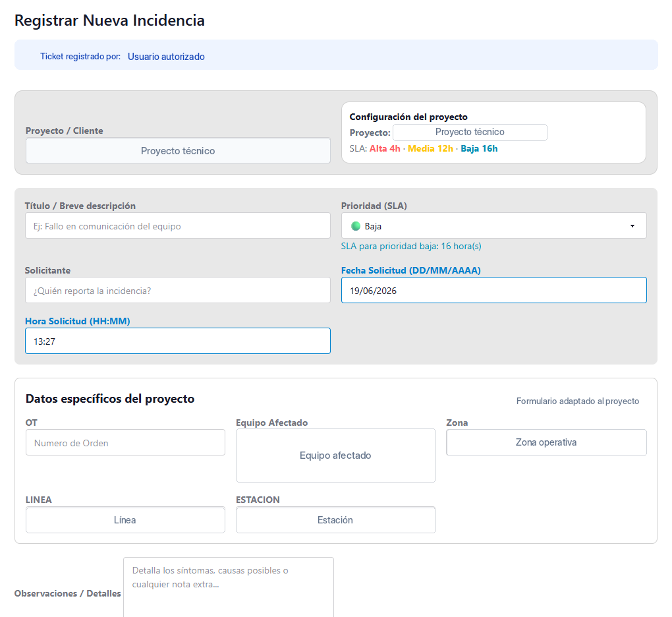
Task: Open the Zona operativa dropdown
Action: coord(546,442)
